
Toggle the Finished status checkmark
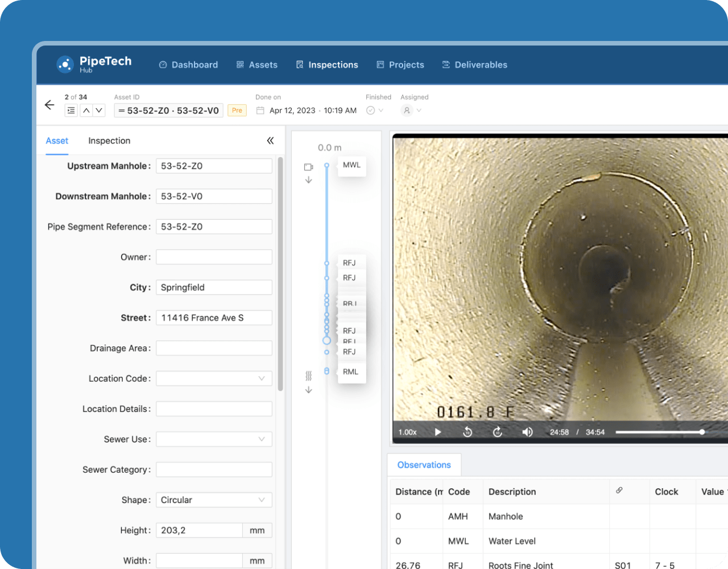coord(371,110)
